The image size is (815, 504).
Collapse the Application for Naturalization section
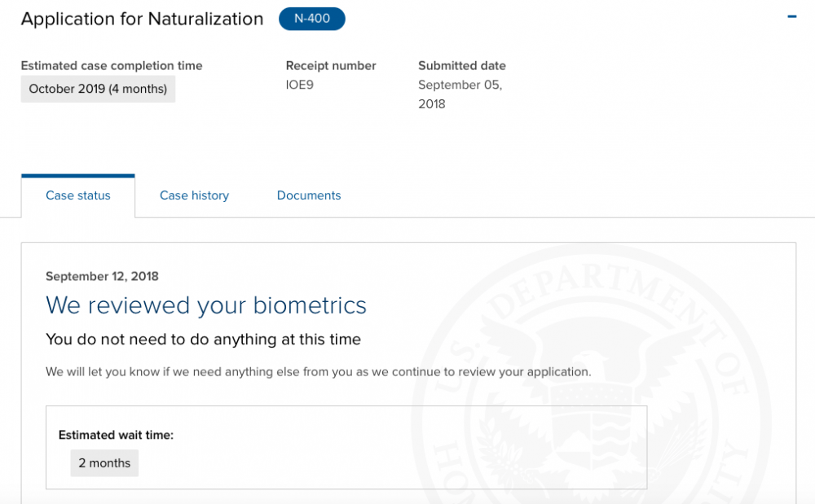791,16
